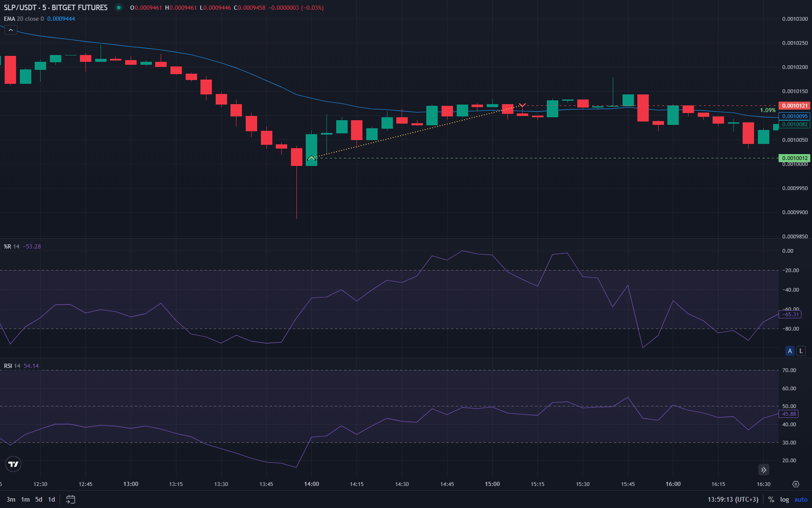The height and width of the screenshot is (508, 812).
Task: Select the 1d timeframe tab
Action: (x=51, y=500)
